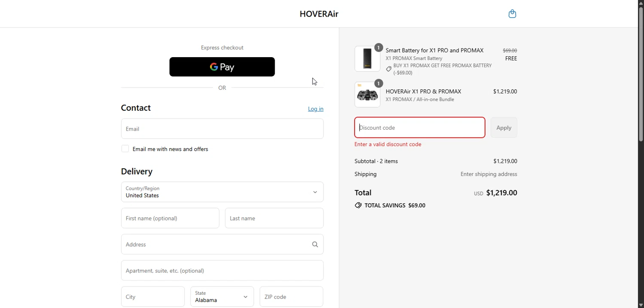Click the Apply discount button

point(504,127)
